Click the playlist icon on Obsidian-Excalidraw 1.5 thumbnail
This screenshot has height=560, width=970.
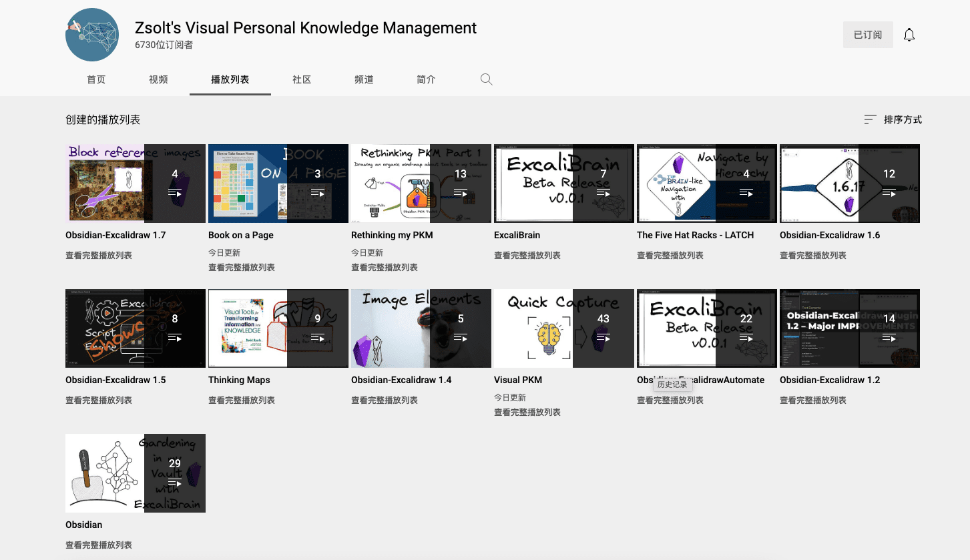coord(175,338)
